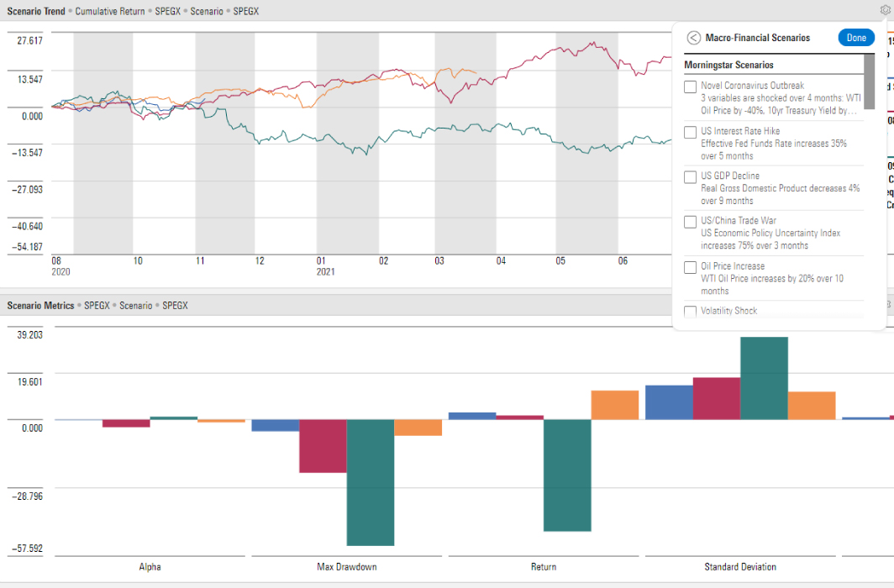Image resolution: width=894 pixels, height=588 pixels.
Task: Click the teal Return bar
Action: (x=567, y=475)
